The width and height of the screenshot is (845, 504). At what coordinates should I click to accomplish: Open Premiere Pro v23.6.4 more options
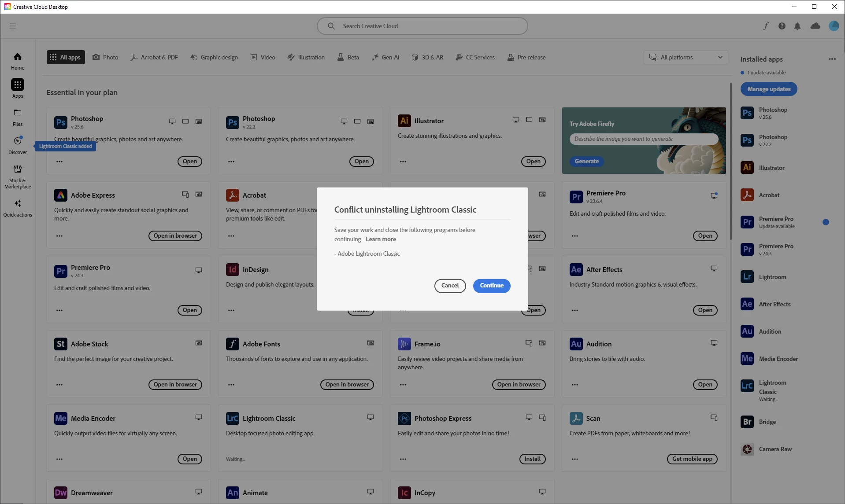click(575, 236)
